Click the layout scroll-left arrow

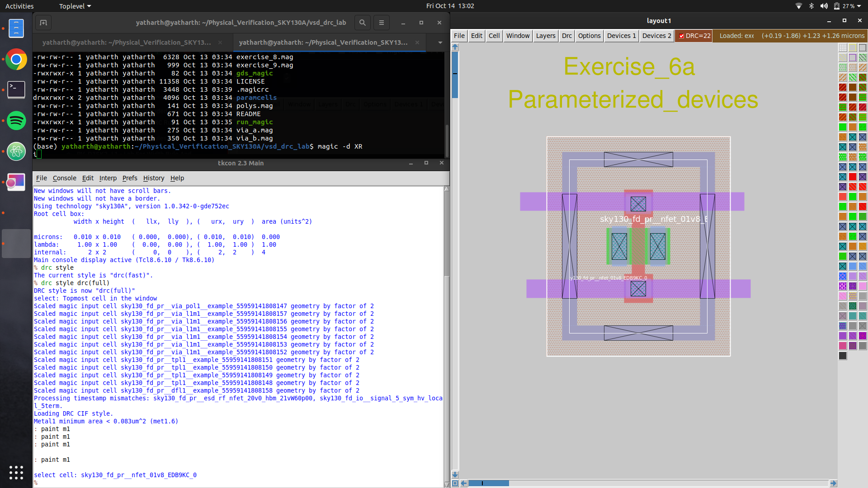(x=464, y=483)
